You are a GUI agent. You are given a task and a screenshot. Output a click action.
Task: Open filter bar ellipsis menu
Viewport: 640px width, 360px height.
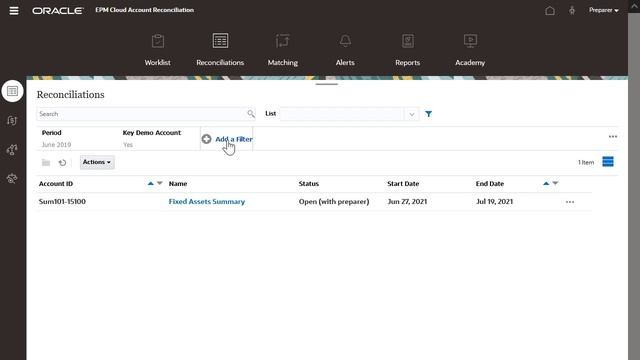(x=613, y=137)
